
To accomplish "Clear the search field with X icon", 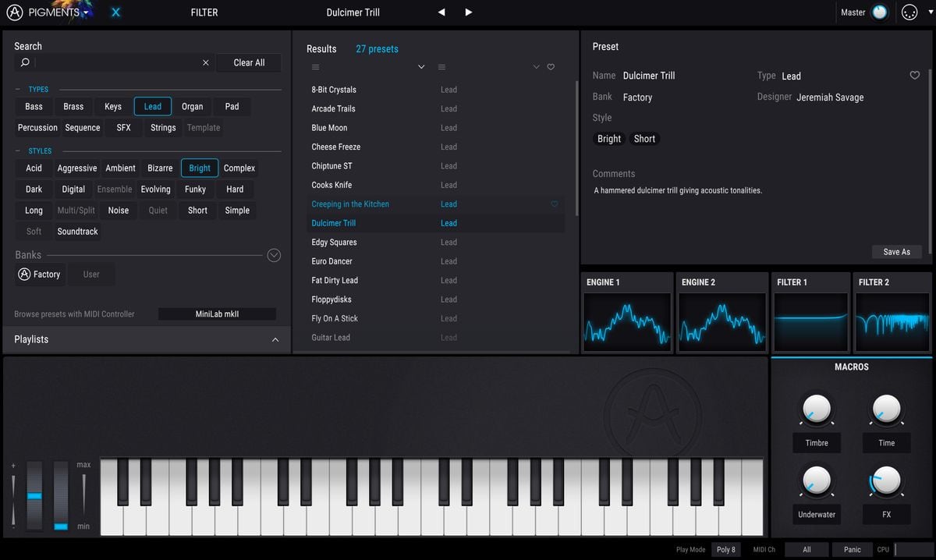I will pyautogui.click(x=206, y=62).
